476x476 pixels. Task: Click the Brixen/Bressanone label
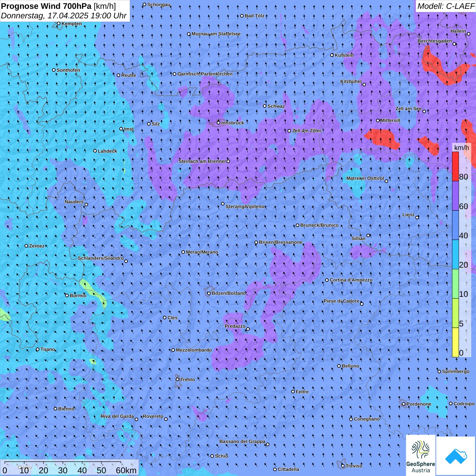pyautogui.click(x=280, y=242)
